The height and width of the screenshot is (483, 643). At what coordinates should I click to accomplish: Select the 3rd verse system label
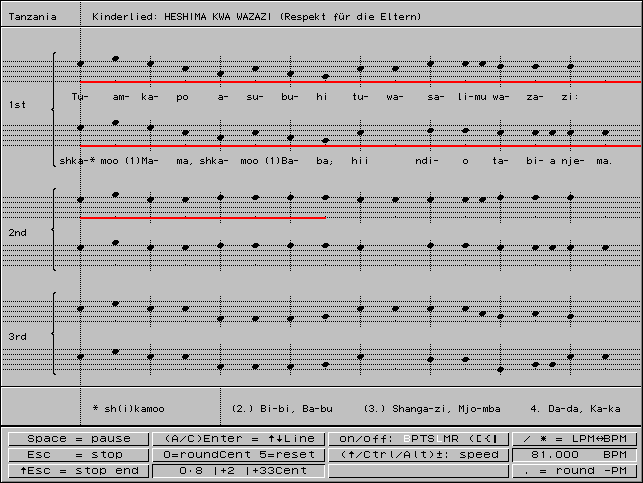click(x=19, y=337)
